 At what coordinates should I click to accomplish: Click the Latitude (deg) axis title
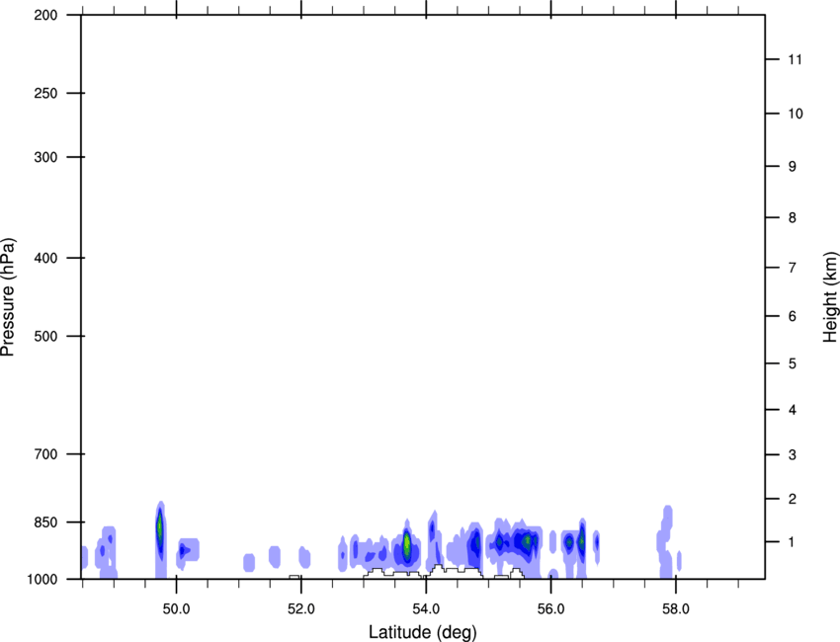[x=423, y=632]
